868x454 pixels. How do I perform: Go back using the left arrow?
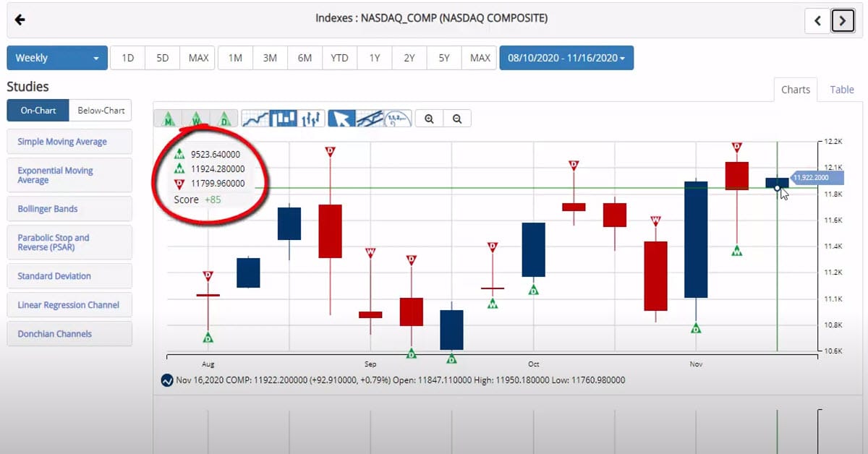pos(20,20)
